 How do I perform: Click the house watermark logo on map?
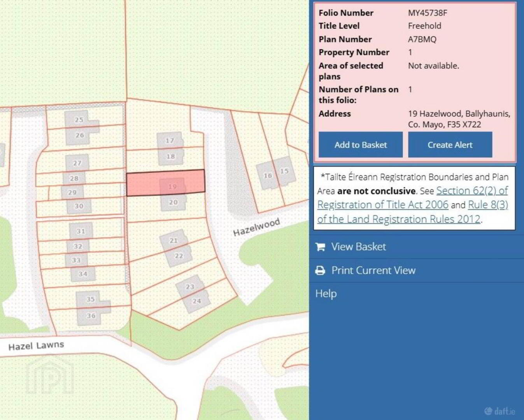pos(50,376)
